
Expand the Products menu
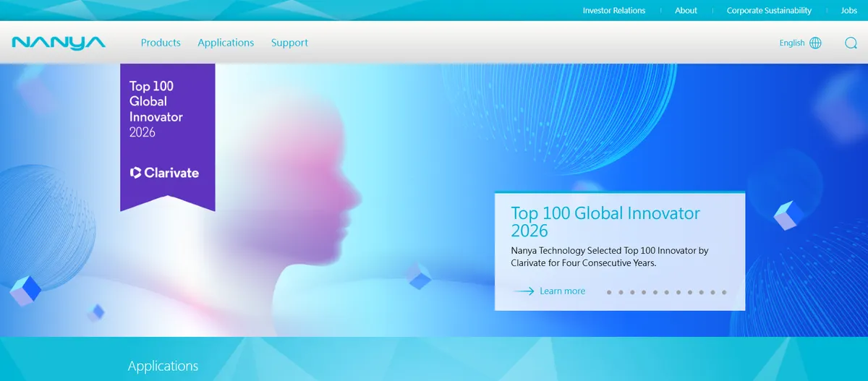point(161,43)
